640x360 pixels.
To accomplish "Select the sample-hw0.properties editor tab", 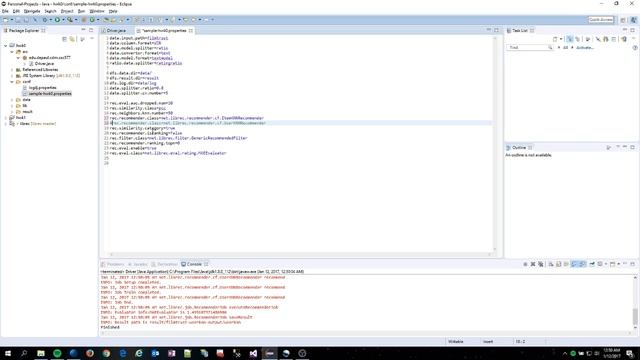I will [164, 31].
